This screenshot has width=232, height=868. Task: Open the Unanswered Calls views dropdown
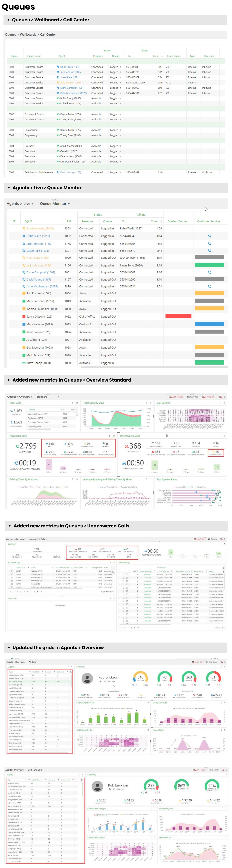[38, 539]
